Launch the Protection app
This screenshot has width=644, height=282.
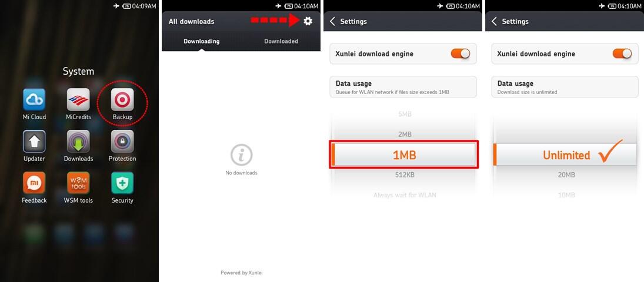[x=122, y=142]
